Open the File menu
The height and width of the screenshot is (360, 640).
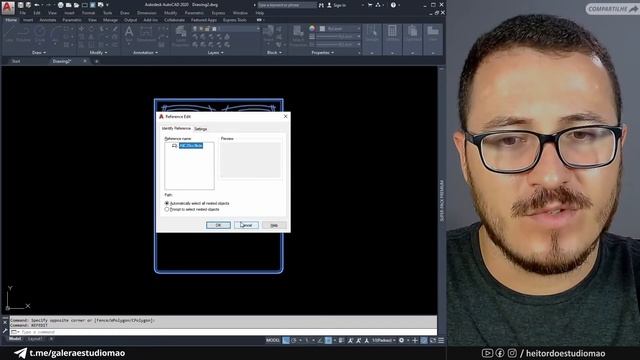coord(23,13)
